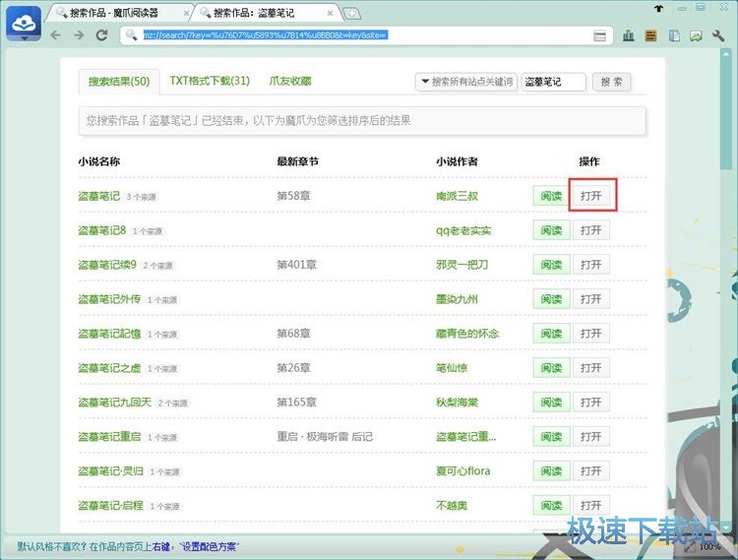Switch to TXT格式下载(31) tab
Viewport: 738px width, 560px height.
[x=209, y=81]
